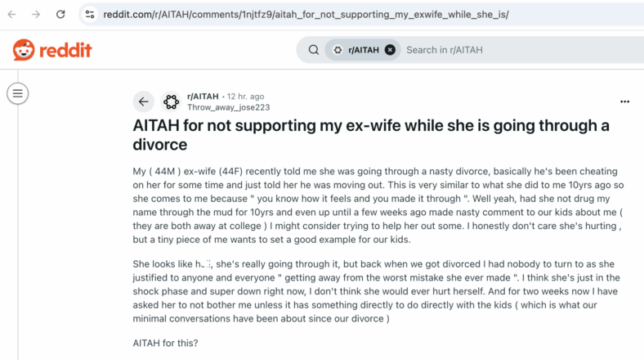Open the site information icon in the address bar
This screenshot has width=644, height=360.
90,15
